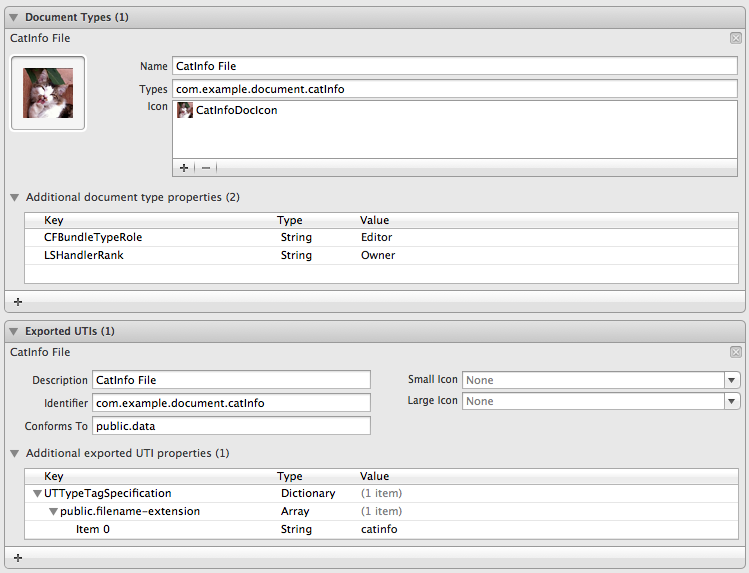Collapse Additional document type properties
Screen dimensions: 749x573
click(15, 197)
